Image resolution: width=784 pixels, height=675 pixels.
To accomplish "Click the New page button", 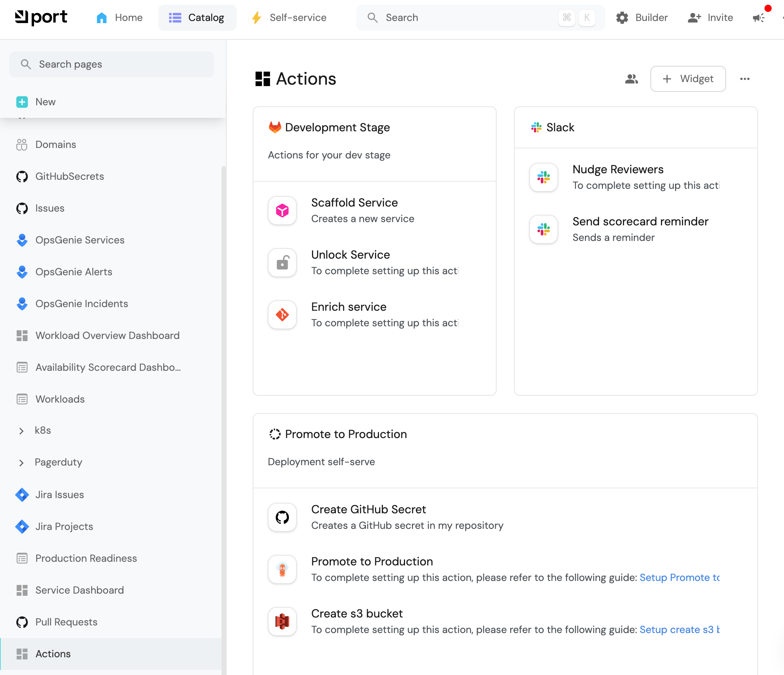I will tap(36, 102).
